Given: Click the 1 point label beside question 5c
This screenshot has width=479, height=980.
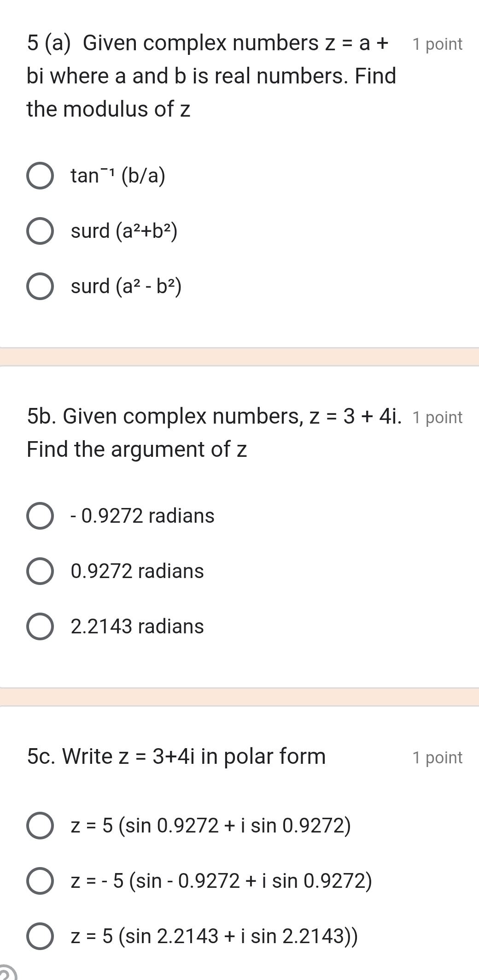Looking at the screenshot, I should pos(437,757).
